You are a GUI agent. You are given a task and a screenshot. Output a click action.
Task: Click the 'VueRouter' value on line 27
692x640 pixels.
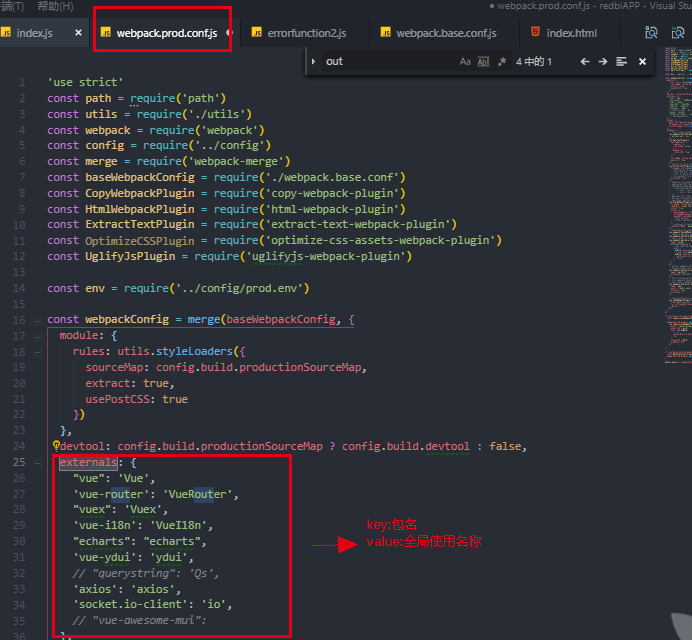click(197, 494)
